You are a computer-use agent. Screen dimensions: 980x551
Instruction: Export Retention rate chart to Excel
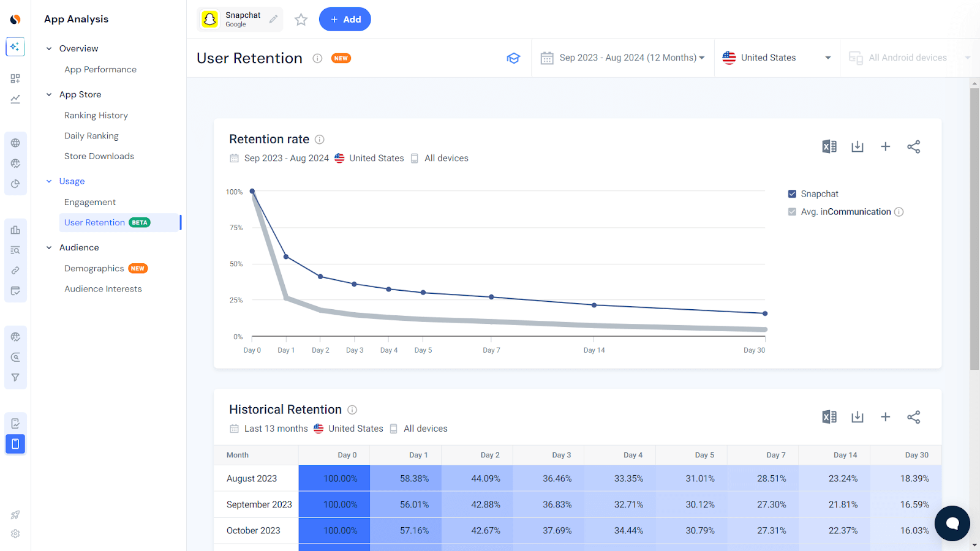(x=829, y=146)
